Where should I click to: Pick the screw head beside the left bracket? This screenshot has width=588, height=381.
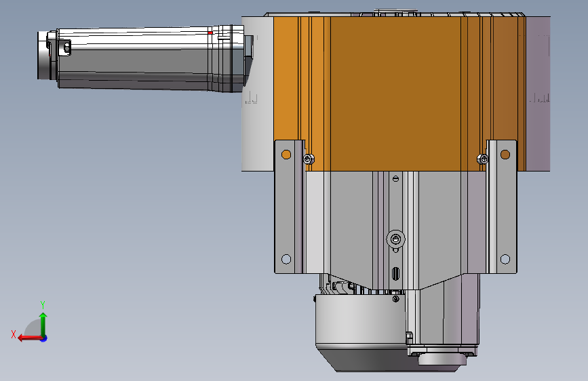click(x=309, y=159)
